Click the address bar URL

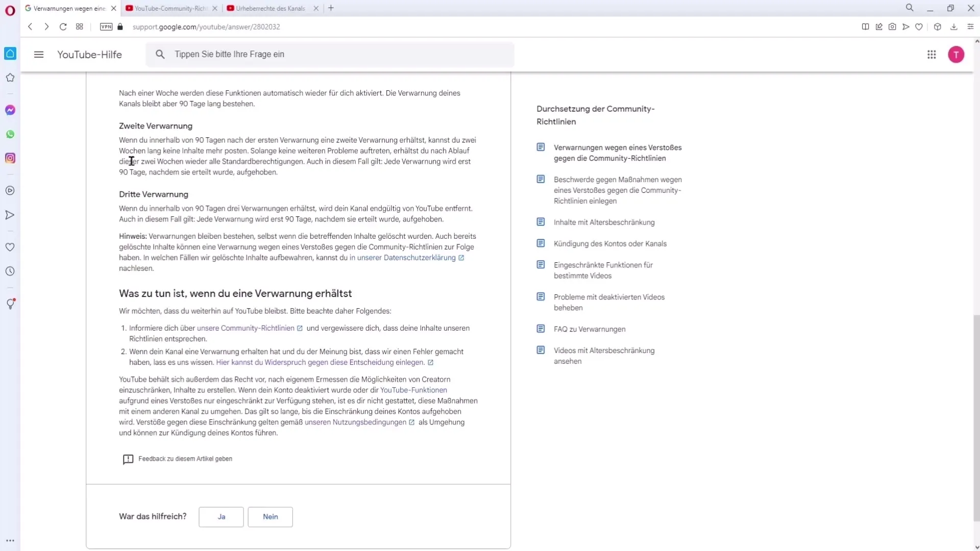click(206, 27)
